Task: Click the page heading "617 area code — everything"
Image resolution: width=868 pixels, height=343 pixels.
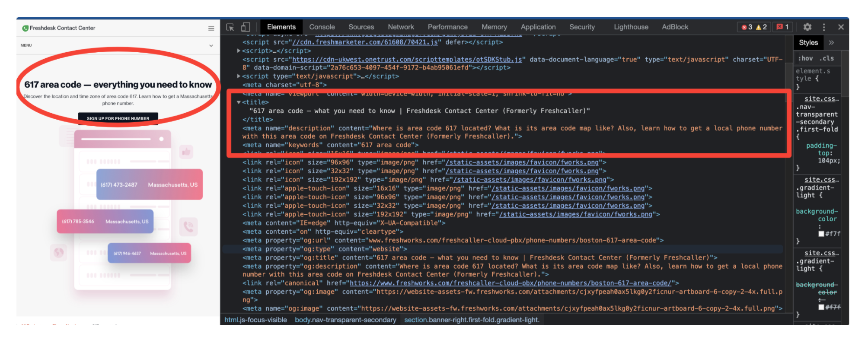Action: click(118, 85)
